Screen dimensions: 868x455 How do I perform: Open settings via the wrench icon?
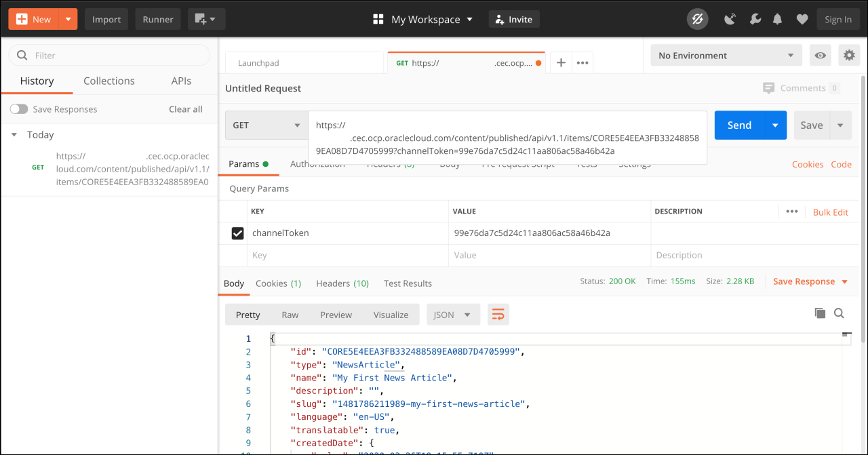click(x=754, y=19)
